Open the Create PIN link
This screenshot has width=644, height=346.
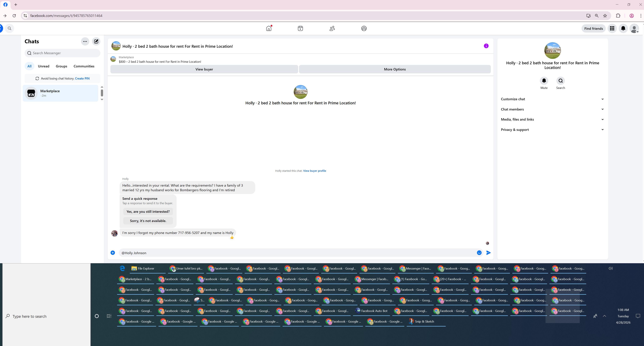pyautogui.click(x=82, y=79)
